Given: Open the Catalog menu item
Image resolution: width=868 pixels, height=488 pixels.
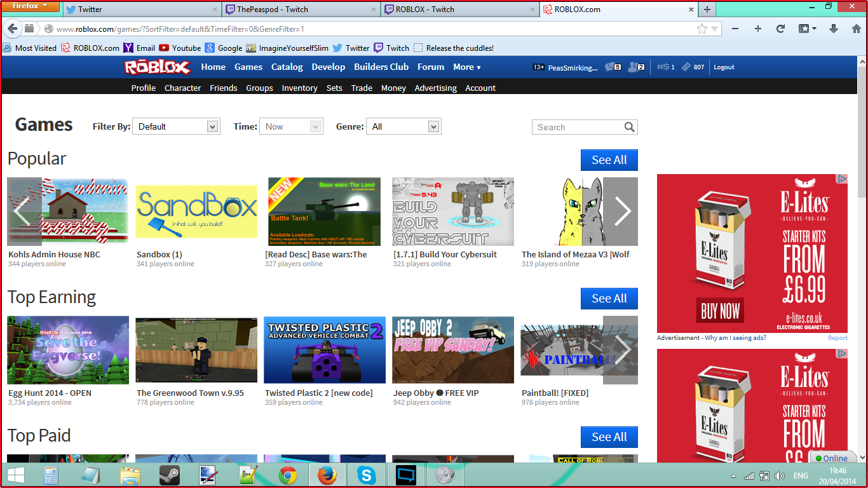Looking at the screenshot, I should 287,67.
